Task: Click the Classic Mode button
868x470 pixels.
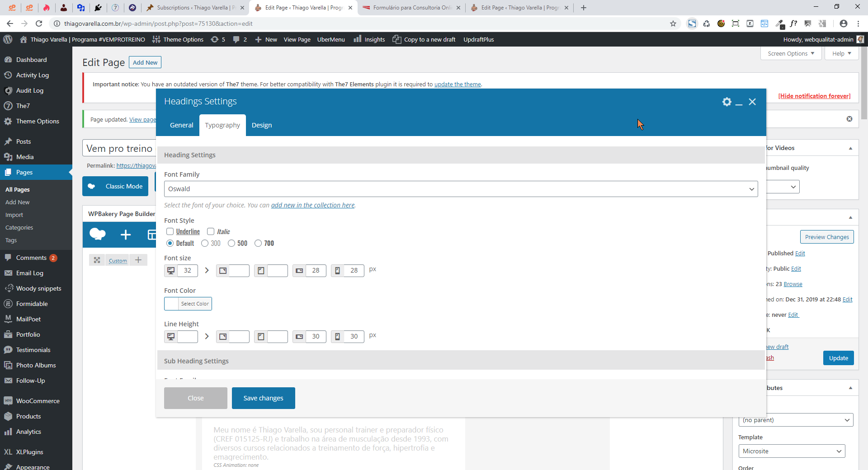Action: click(x=115, y=186)
